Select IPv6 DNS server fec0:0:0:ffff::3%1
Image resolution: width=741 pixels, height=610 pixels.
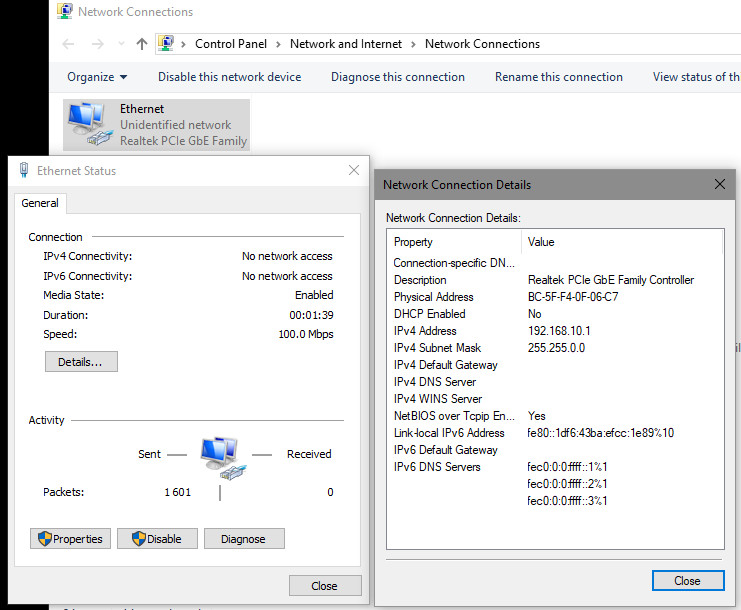pyautogui.click(x=568, y=501)
